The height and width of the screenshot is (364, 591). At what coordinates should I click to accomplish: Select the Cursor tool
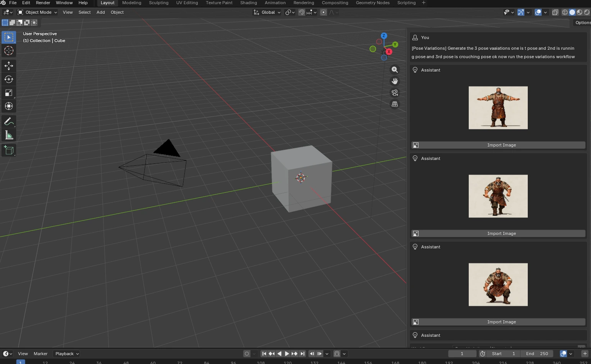pos(9,51)
